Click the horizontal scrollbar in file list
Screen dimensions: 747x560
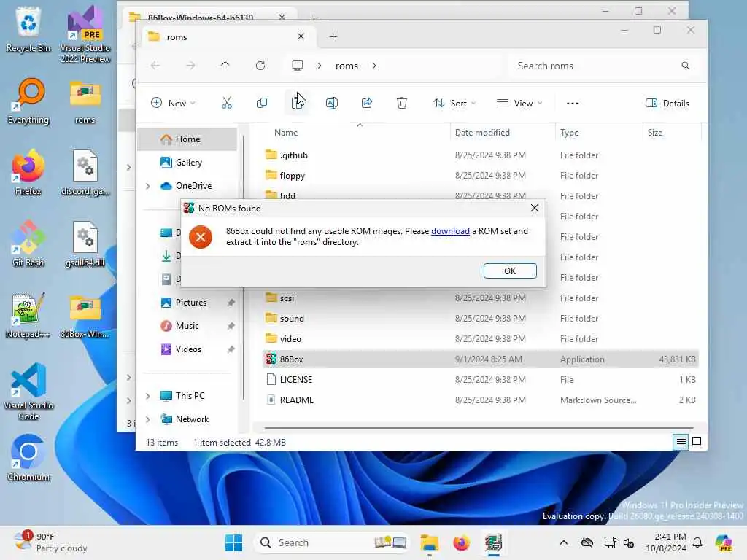pyautogui.click(x=479, y=427)
